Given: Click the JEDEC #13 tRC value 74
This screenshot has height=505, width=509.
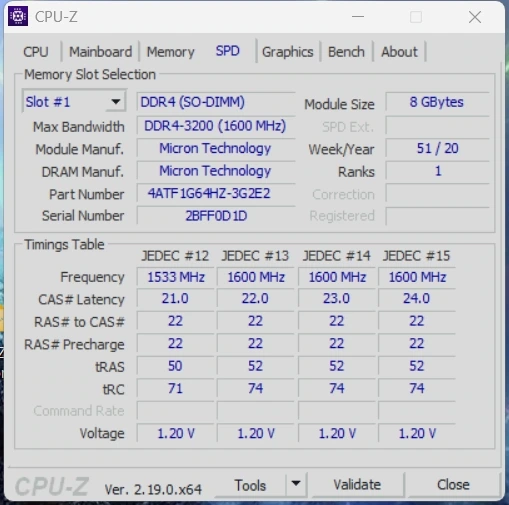Looking at the screenshot, I should [x=256, y=388].
